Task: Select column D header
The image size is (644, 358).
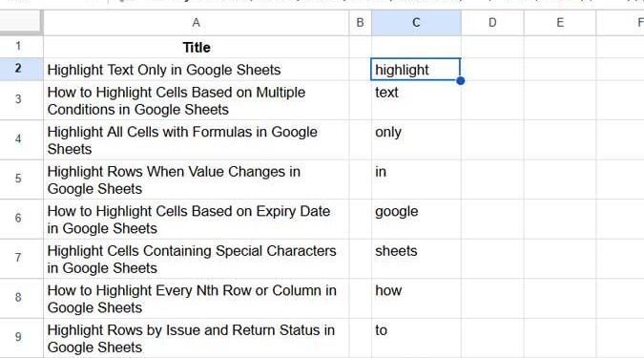Action: pyautogui.click(x=492, y=23)
